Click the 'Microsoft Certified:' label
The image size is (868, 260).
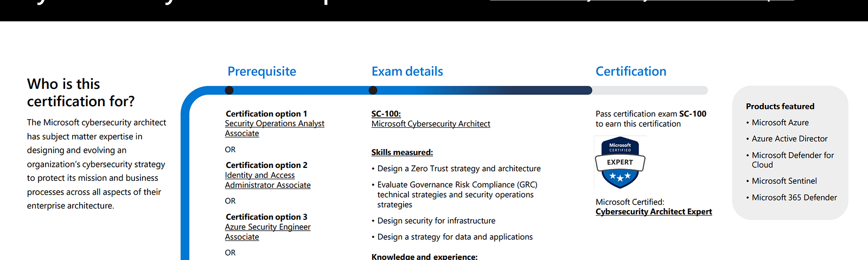click(630, 201)
